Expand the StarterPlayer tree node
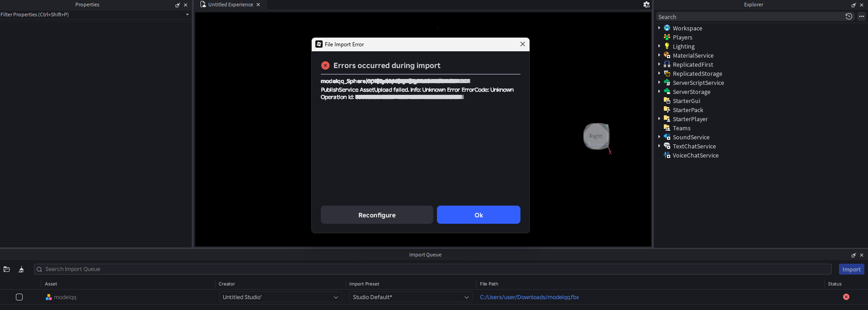The image size is (868, 310). tap(659, 119)
